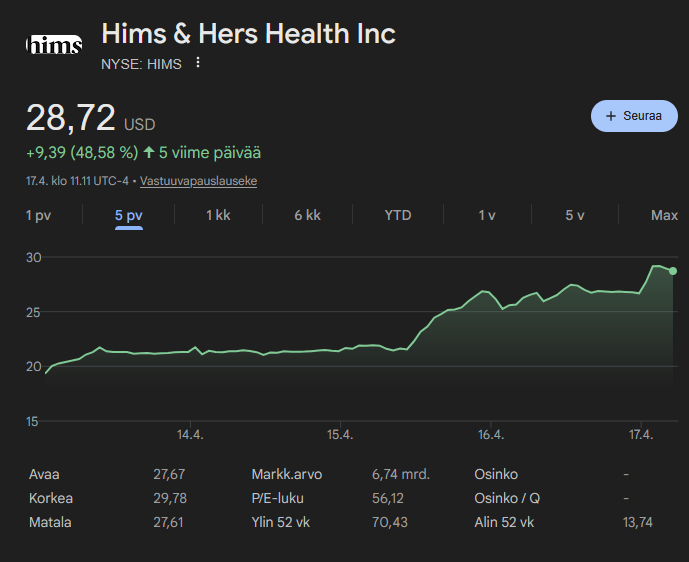Image resolution: width=689 pixels, height=562 pixels.
Task: Select the 1 v time range
Action: coord(487,215)
